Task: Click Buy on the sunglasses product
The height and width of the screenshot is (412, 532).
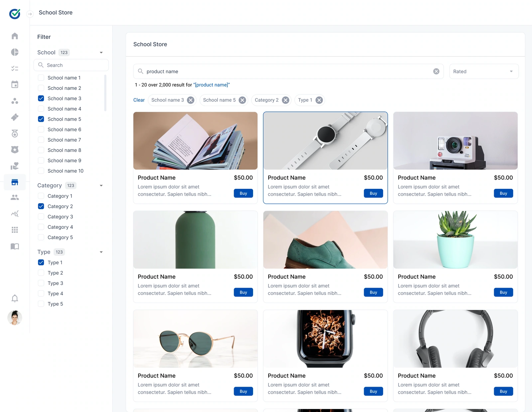Action: pyautogui.click(x=243, y=391)
